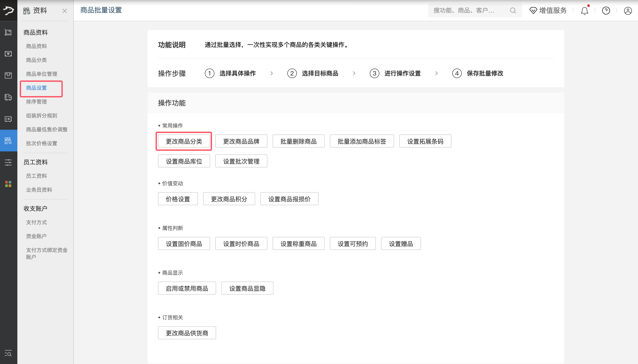Click the 商品批量设置 page title tab
Image resolution: width=638 pixels, height=364 pixels.
[x=101, y=10]
